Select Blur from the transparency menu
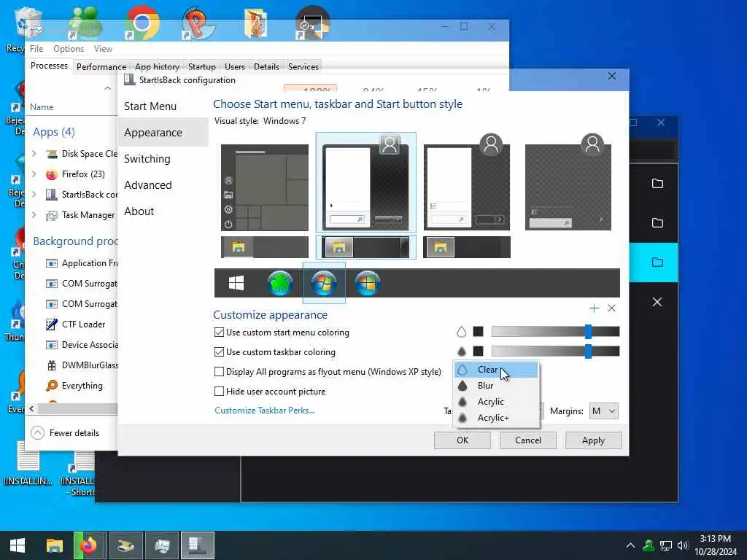The image size is (747, 560). [496, 386]
